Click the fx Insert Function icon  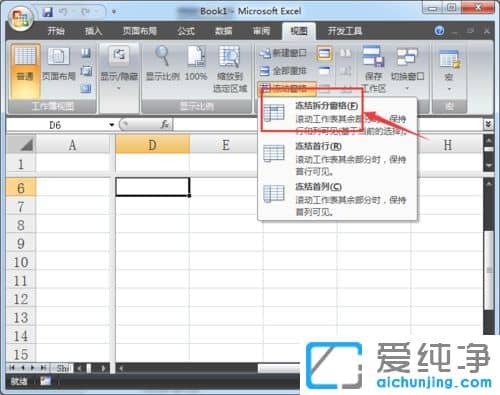pyautogui.click(x=164, y=125)
